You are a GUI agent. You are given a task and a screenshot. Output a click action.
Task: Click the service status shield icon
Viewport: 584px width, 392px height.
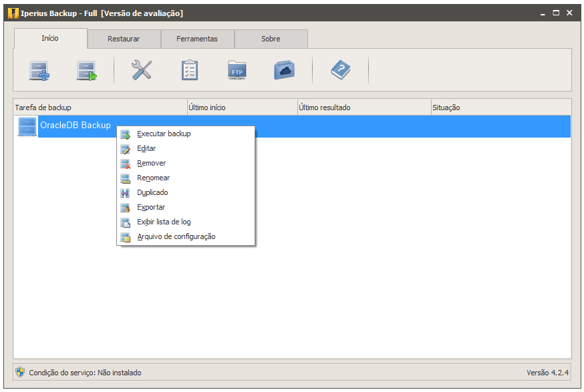pos(20,372)
